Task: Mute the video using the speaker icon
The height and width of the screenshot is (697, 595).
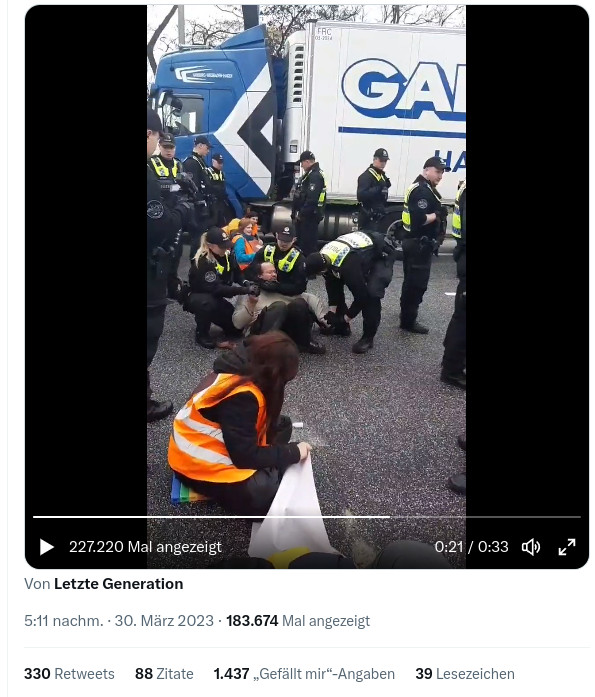Action: click(531, 547)
